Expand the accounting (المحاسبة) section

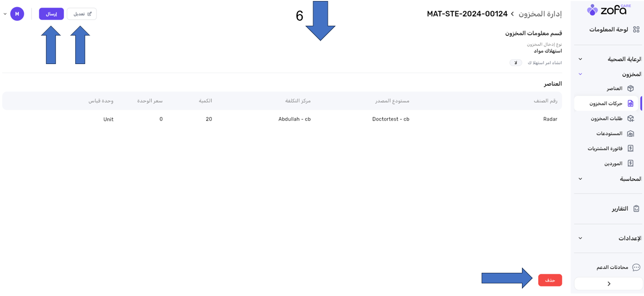pyautogui.click(x=580, y=179)
